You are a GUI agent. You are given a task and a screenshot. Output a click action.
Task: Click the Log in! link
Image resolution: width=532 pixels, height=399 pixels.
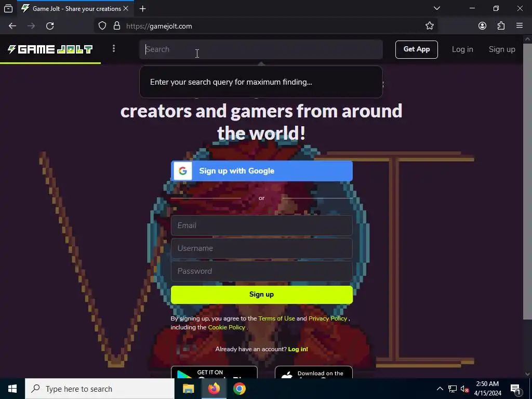pyautogui.click(x=298, y=349)
